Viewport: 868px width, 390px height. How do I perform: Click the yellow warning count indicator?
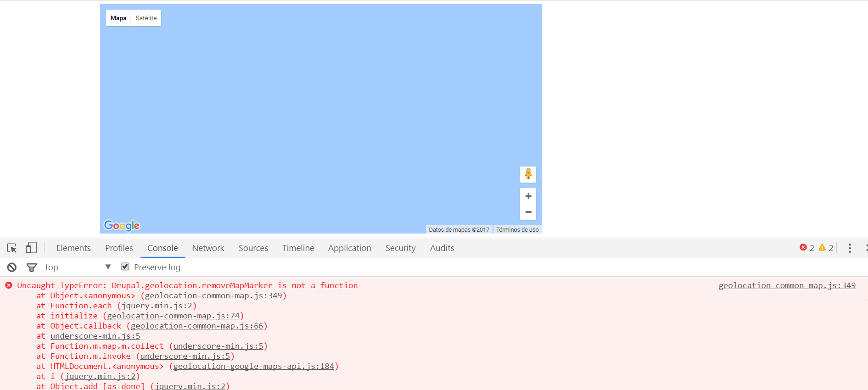[x=826, y=248]
